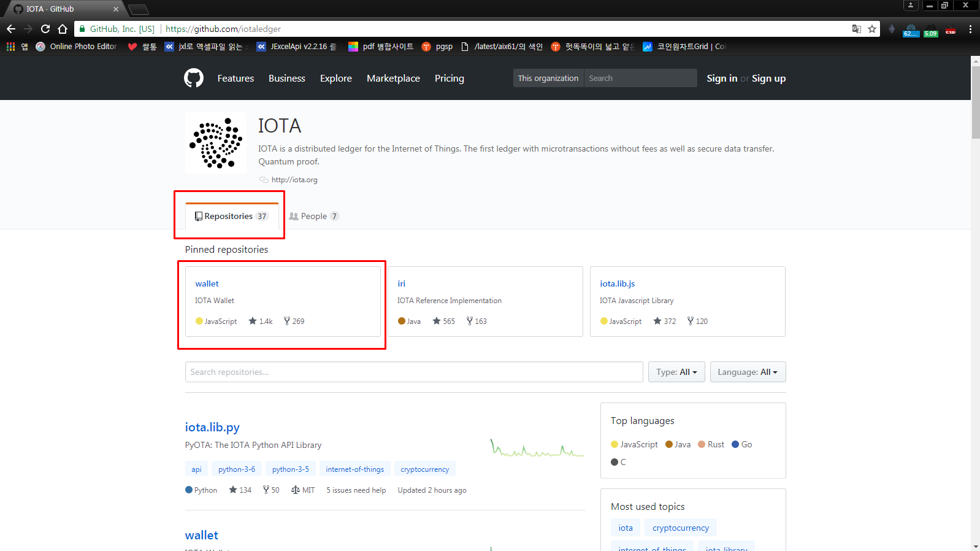Open the JExcelApi v2.2.16 bookmark
The height and width of the screenshot is (551, 980).
point(296,47)
